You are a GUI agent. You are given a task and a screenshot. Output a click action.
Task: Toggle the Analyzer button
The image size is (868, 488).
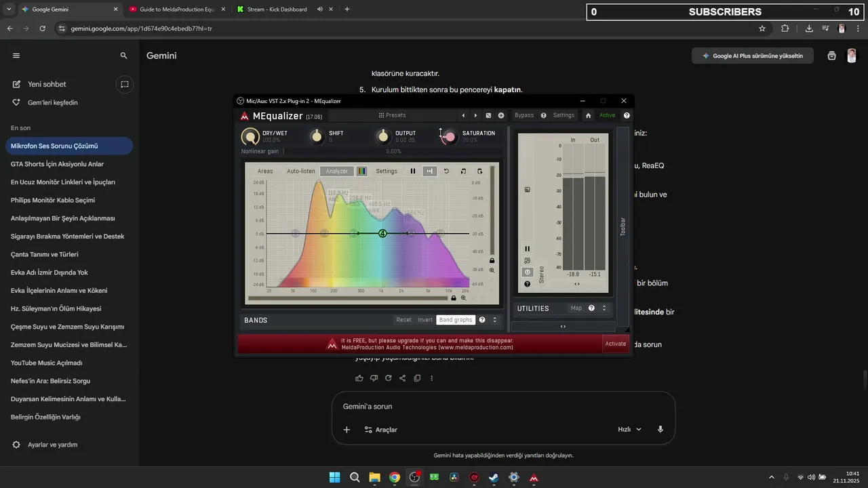click(x=337, y=171)
